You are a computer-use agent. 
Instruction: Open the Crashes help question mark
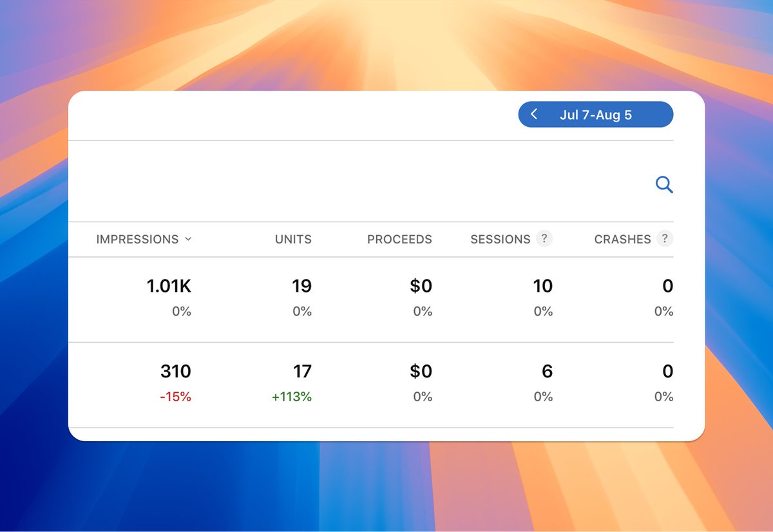coord(665,239)
